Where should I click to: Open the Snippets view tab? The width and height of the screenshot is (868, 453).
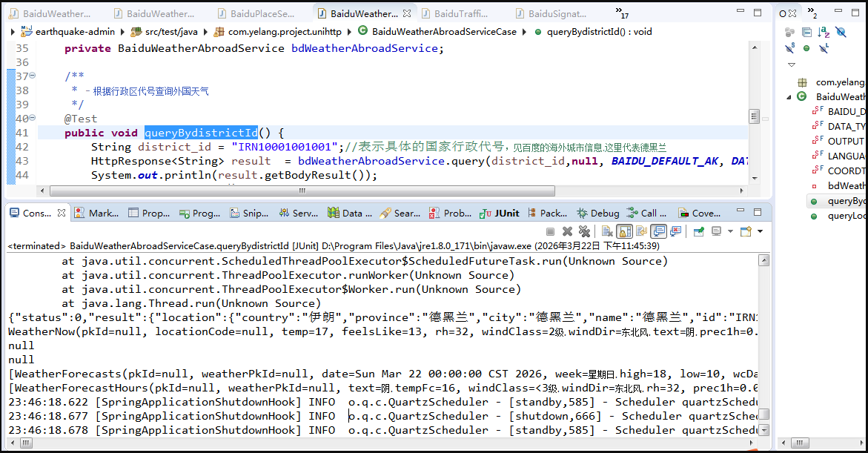249,213
